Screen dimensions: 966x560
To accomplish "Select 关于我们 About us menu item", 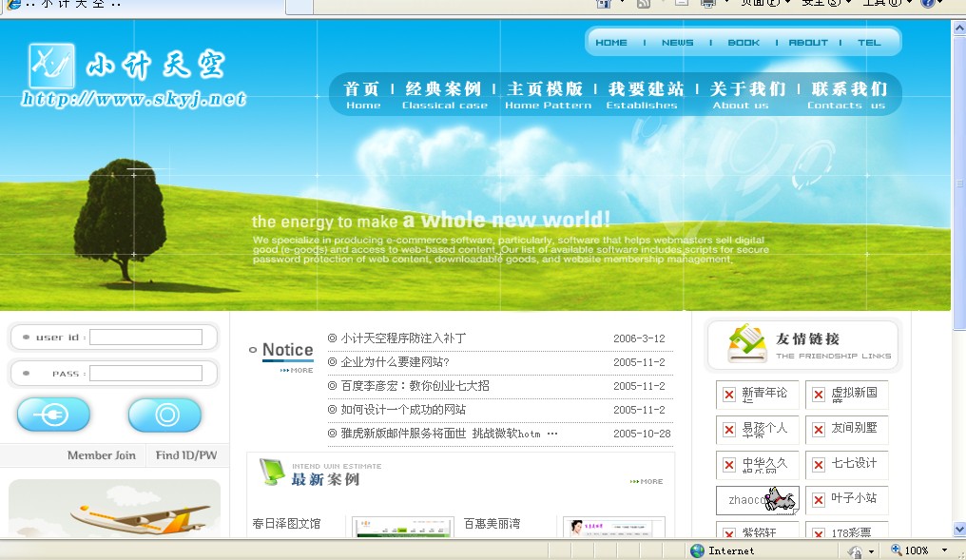I will click(747, 95).
